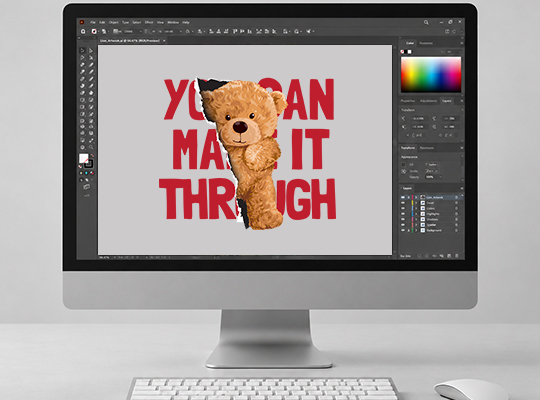
Task: Click horizontal align right icon in control bar
Action: click(226, 31)
